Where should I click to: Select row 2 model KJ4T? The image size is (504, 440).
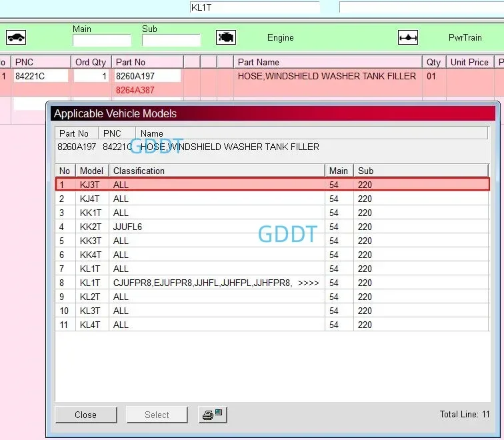[x=272, y=199]
